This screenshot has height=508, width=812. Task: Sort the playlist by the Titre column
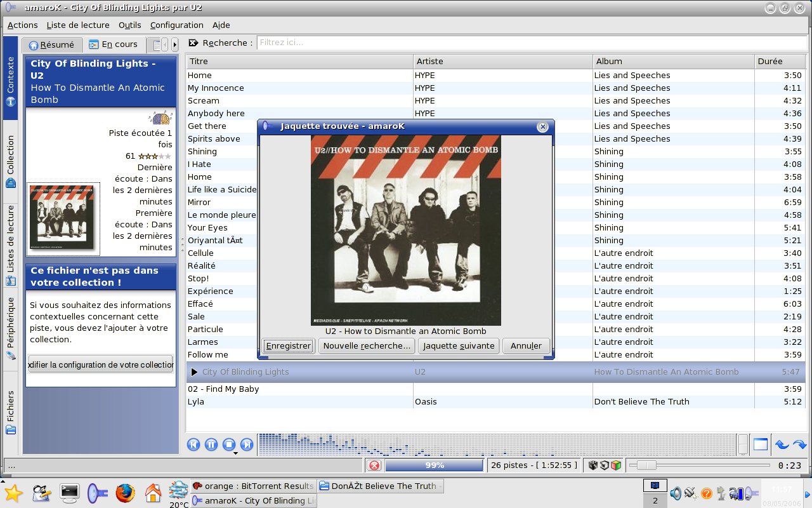point(299,62)
